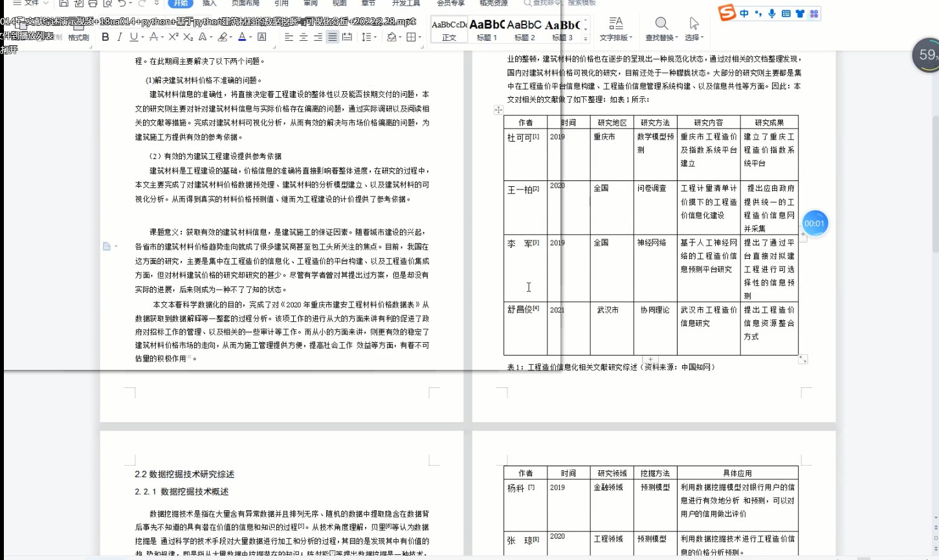Open line spacing dropdown arrow
Screen dimensions: 939x560
coord(375,38)
